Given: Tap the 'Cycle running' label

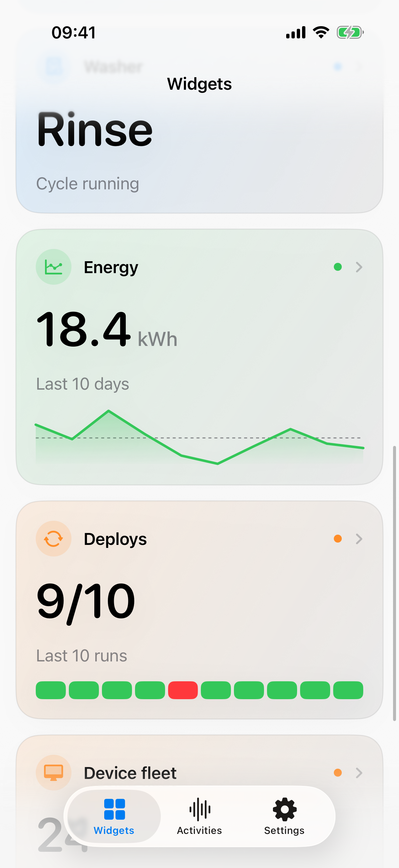Looking at the screenshot, I should pos(88,184).
